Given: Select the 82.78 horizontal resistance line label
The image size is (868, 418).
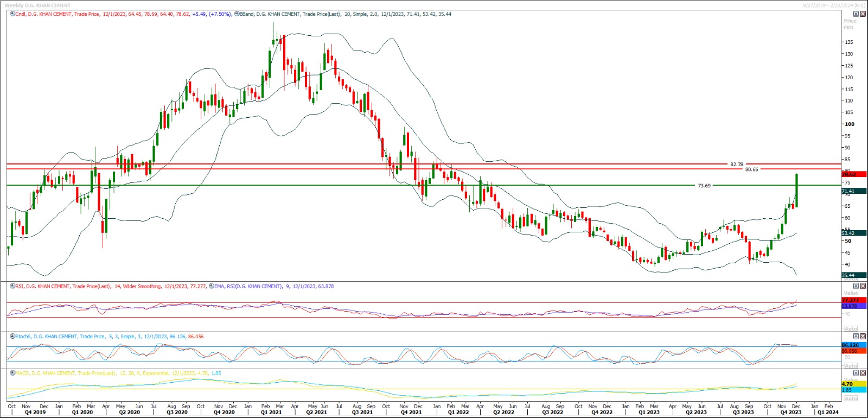Looking at the screenshot, I should point(736,164).
